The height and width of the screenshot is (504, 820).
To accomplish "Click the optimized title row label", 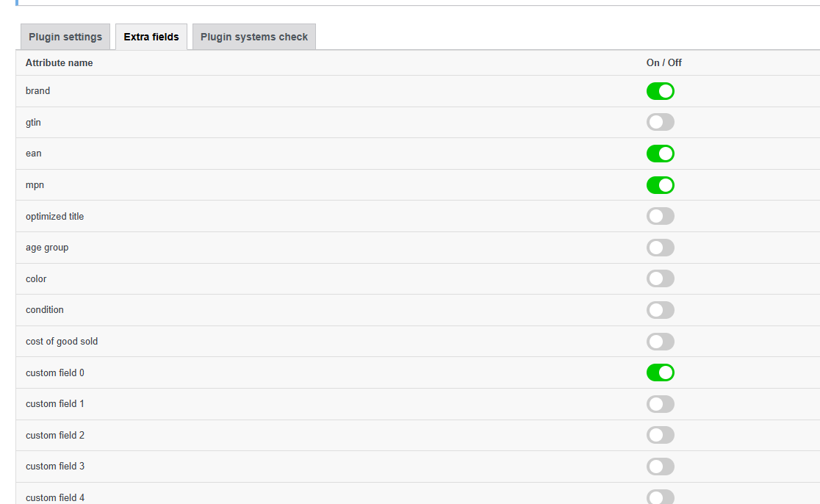I will point(55,217).
